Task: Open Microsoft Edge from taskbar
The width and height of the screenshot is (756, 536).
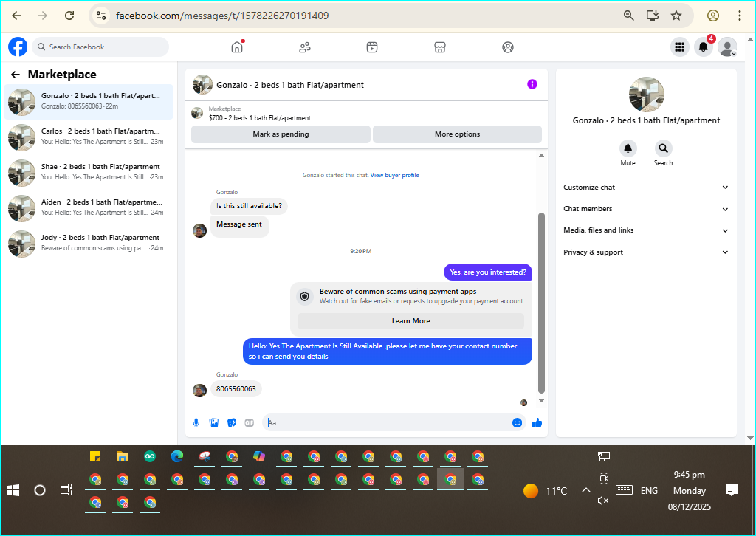Action: (x=177, y=456)
